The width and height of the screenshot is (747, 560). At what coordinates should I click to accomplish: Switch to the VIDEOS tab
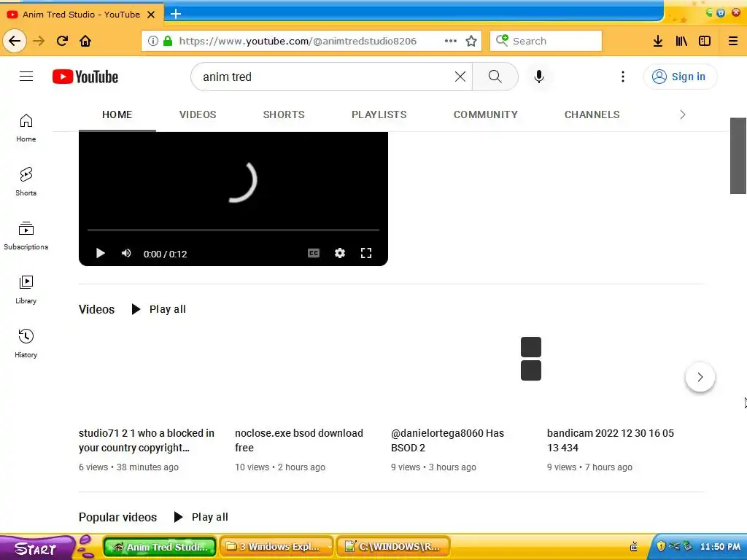(198, 114)
